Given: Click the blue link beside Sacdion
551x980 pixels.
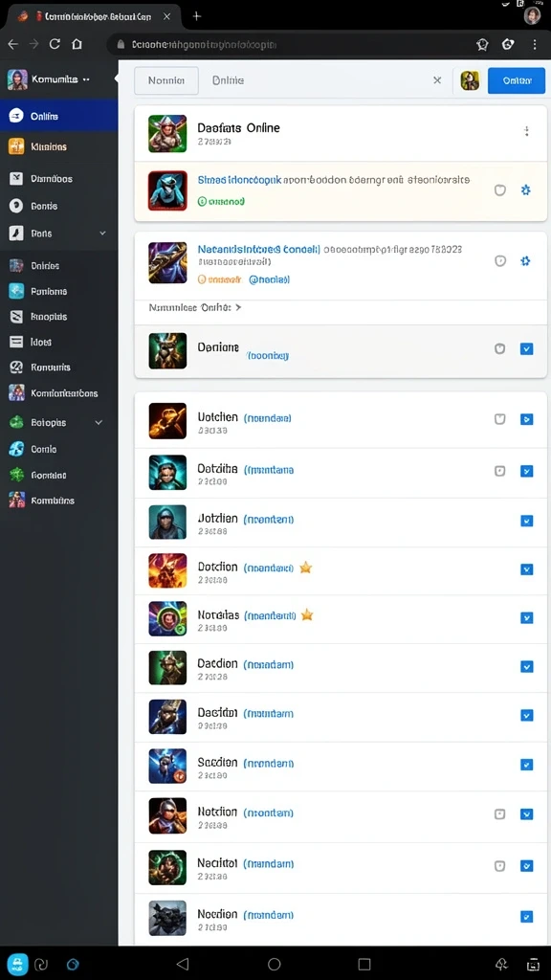Looking at the screenshot, I should [268, 763].
